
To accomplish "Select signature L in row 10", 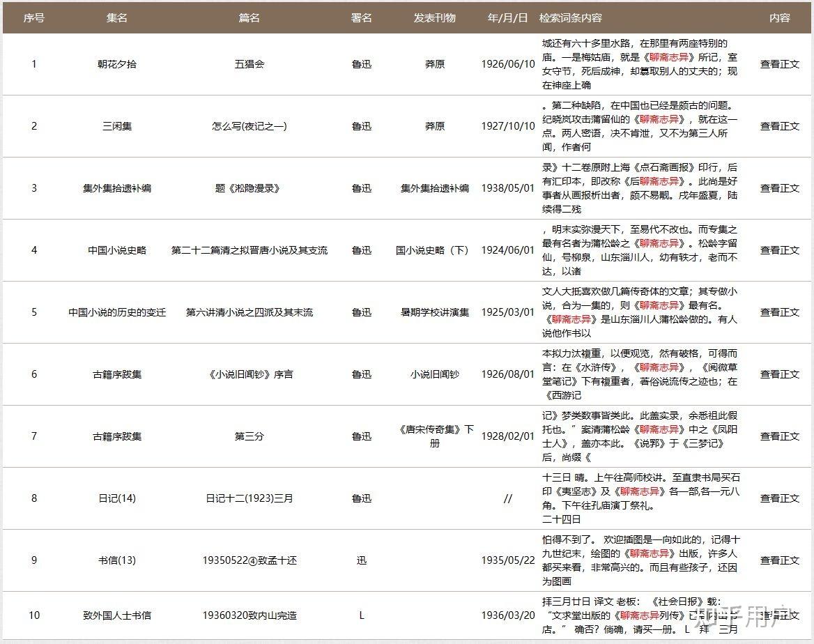I will click(x=361, y=615).
